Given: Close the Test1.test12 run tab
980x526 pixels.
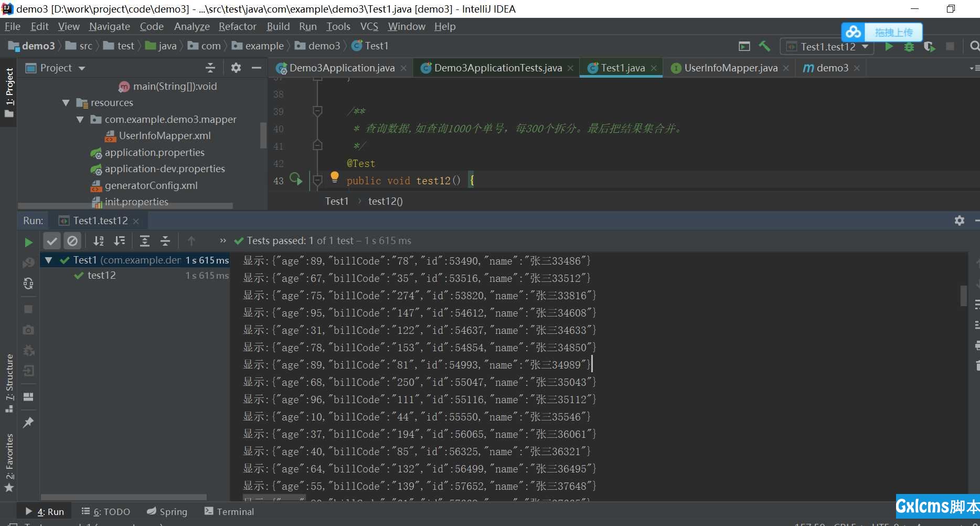Looking at the screenshot, I should [136, 221].
